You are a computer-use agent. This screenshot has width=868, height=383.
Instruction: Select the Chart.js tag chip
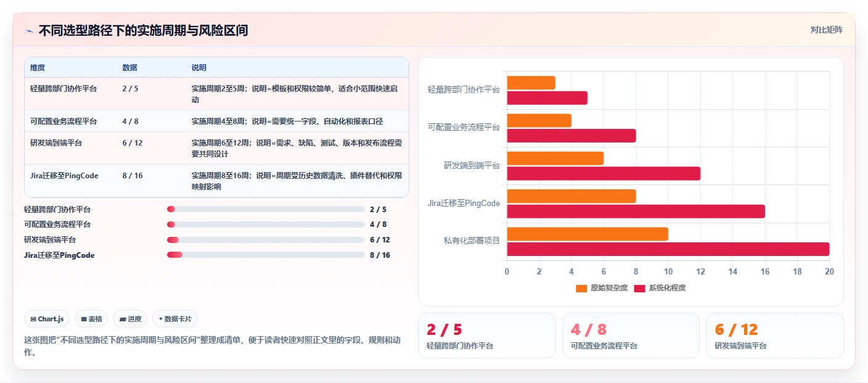pos(47,319)
